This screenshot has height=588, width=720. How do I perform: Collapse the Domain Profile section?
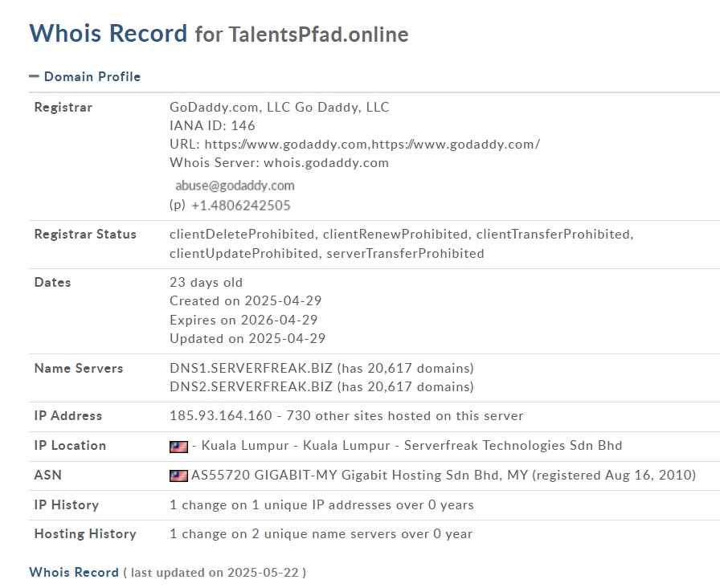point(34,76)
